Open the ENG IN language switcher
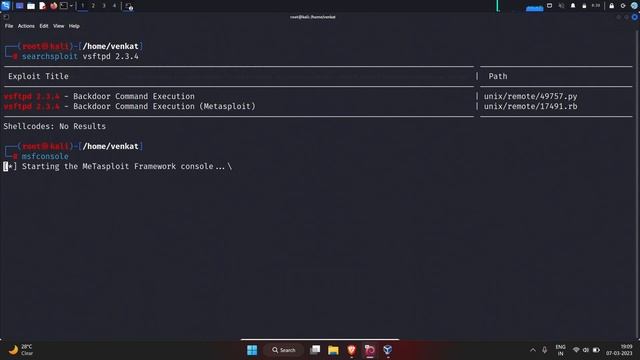 pyautogui.click(x=560, y=350)
